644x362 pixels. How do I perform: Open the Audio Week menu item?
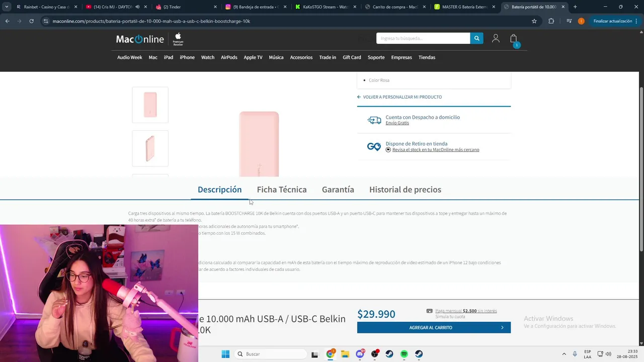point(130,57)
